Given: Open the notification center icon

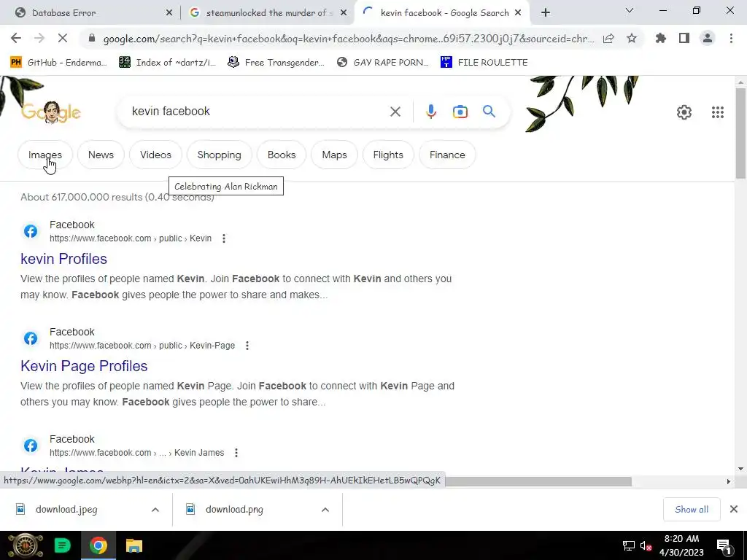Looking at the screenshot, I should 724,546.
